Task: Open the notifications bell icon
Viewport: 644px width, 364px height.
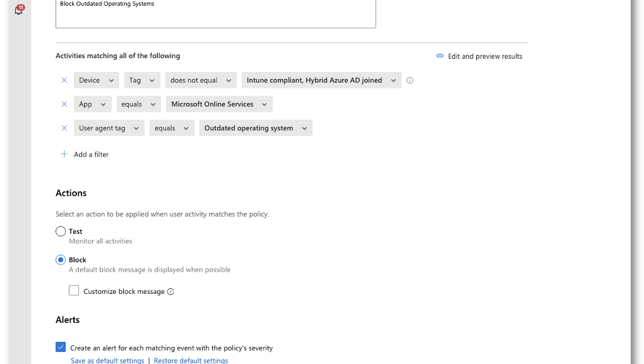Action: coord(19,9)
